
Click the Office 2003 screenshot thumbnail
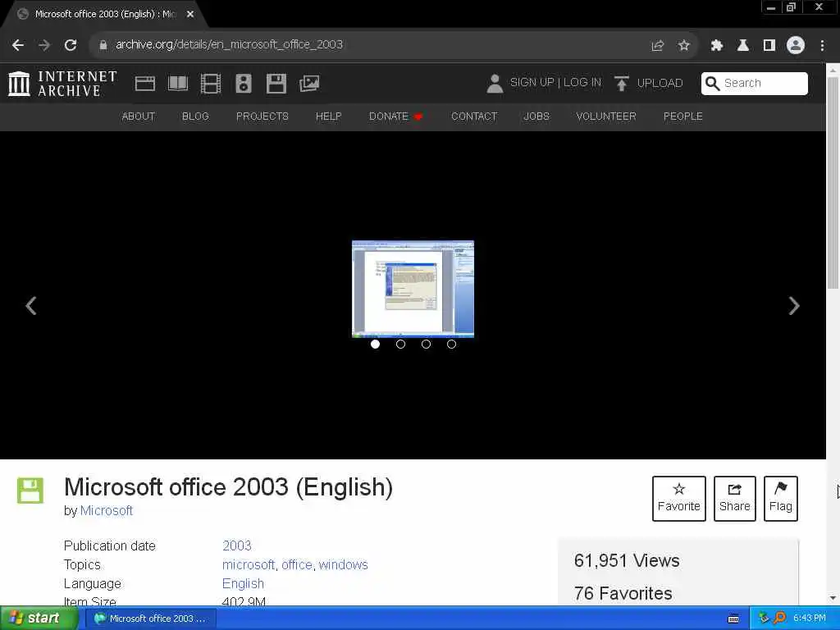click(413, 289)
